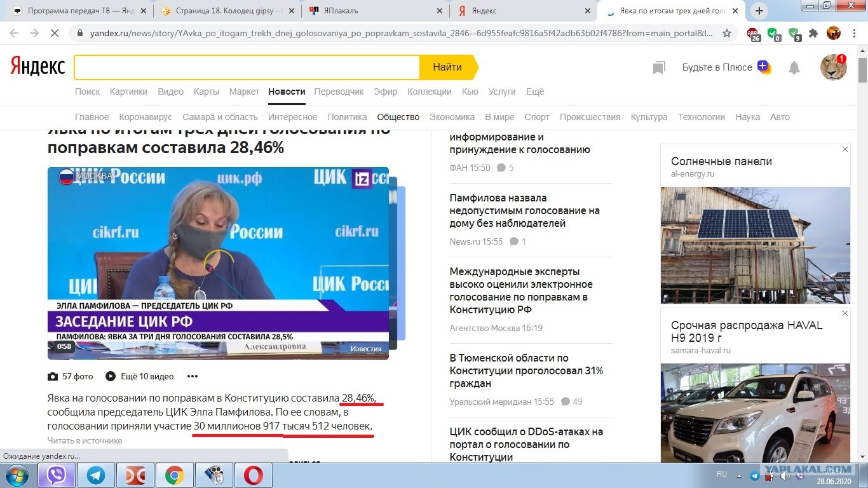This screenshot has height=488, width=868.
Task: Open the Тюменской области 31% story
Action: (x=526, y=370)
